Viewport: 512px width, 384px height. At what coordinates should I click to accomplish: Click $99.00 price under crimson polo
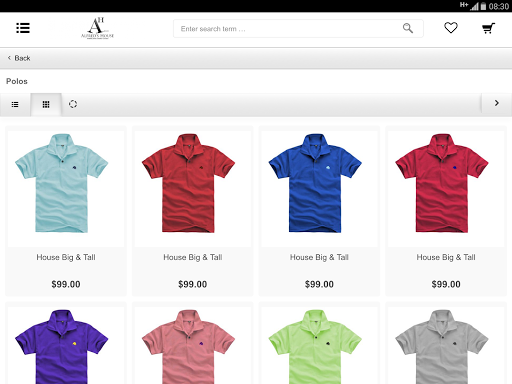tap(446, 284)
